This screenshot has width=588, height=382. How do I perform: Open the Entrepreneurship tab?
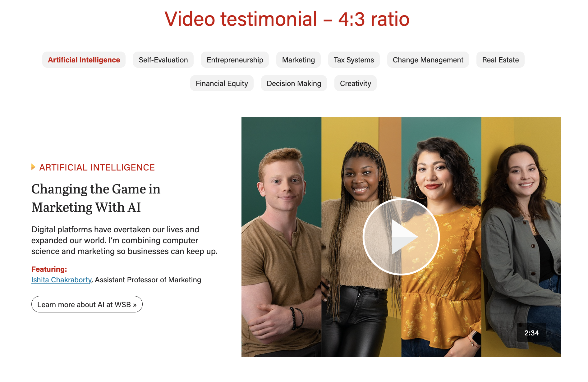click(x=235, y=60)
